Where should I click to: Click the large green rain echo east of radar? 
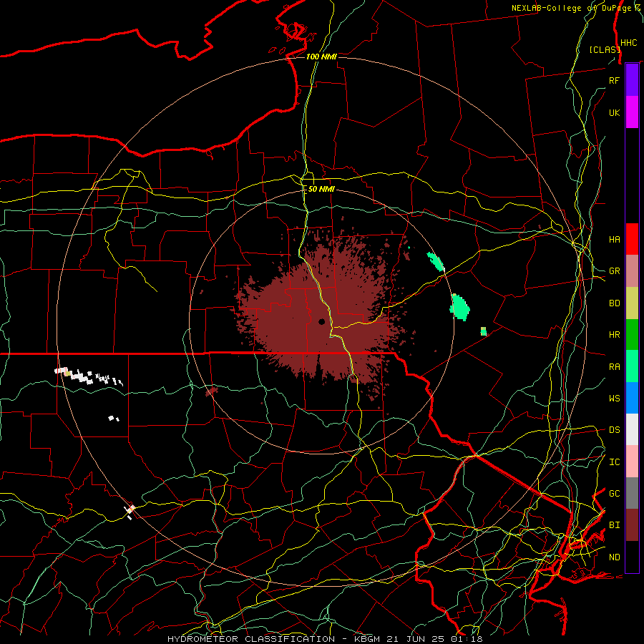point(459,307)
